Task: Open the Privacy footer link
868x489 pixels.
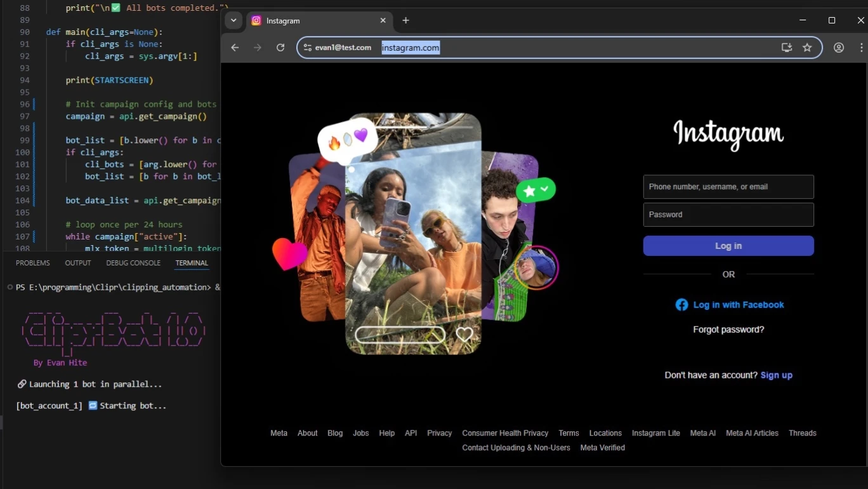Action: click(440, 433)
